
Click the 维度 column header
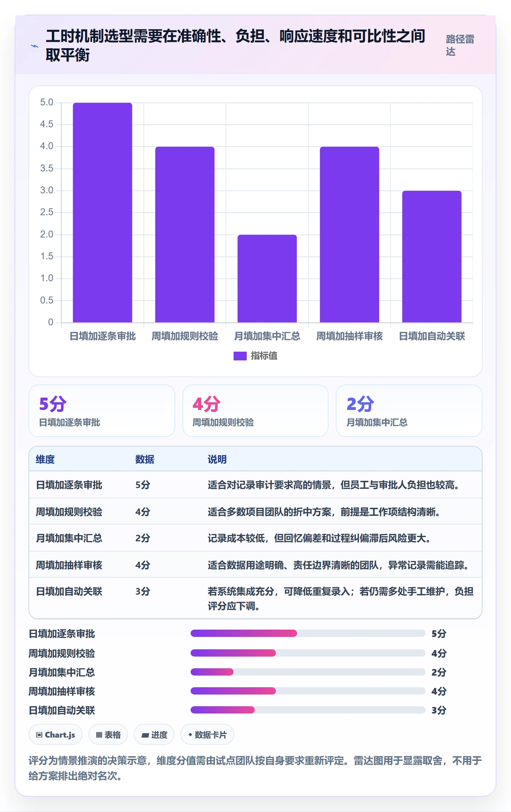tap(45, 459)
